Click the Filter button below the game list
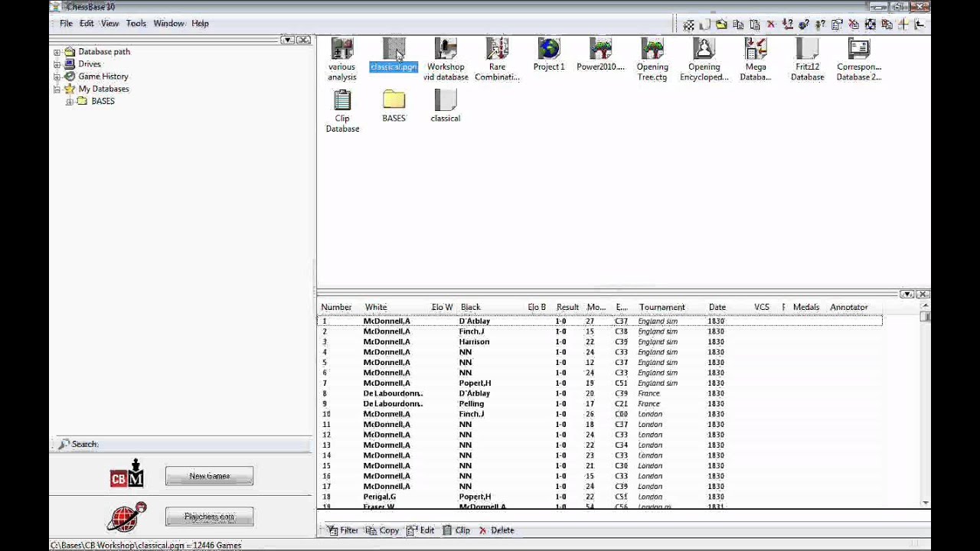Viewport: 980px width, 551px height. (342, 530)
